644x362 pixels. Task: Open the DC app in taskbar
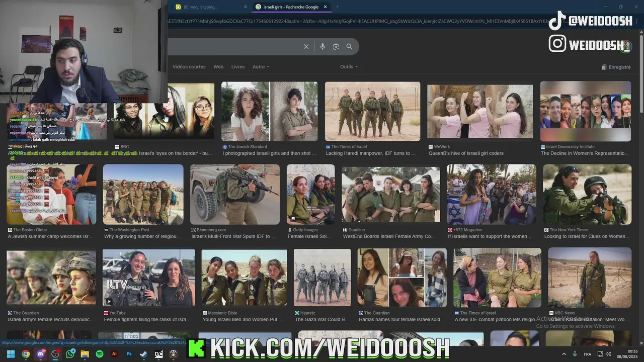coord(158,354)
